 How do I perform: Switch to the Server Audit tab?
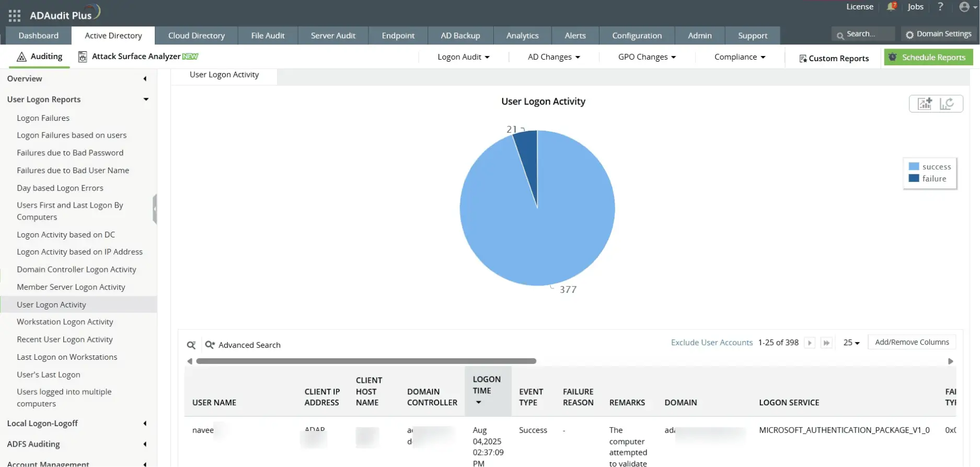pos(333,36)
